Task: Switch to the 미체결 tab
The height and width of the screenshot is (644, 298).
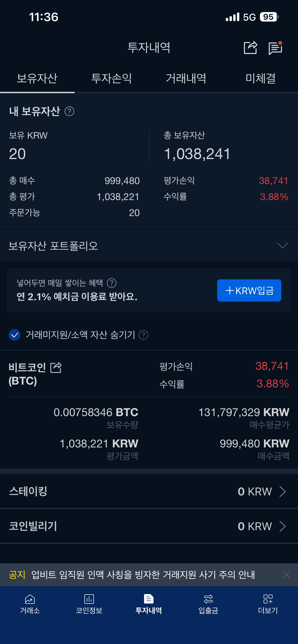Action: tap(260, 79)
